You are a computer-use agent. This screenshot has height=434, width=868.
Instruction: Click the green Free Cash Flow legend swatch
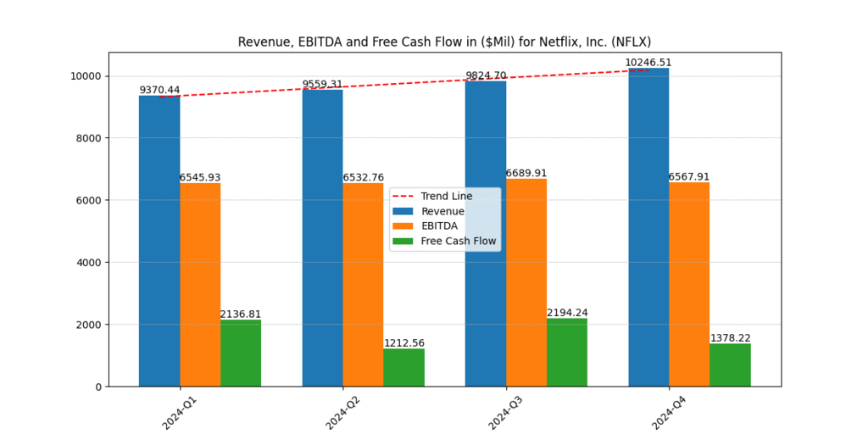tap(404, 242)
